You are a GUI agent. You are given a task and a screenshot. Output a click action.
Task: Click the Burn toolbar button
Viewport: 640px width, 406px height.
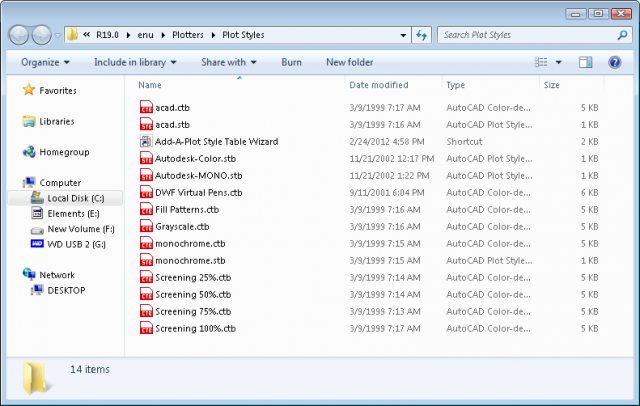point(291,62)
